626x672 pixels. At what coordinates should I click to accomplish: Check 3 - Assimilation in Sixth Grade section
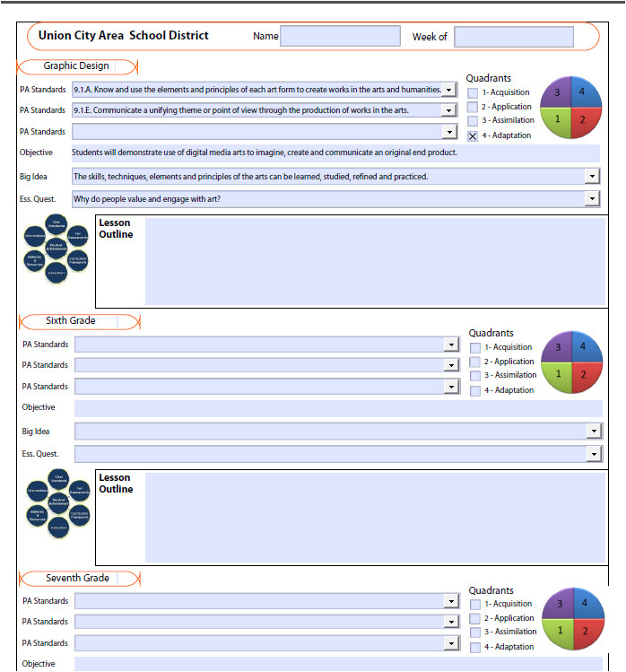(x=475, y=376)
